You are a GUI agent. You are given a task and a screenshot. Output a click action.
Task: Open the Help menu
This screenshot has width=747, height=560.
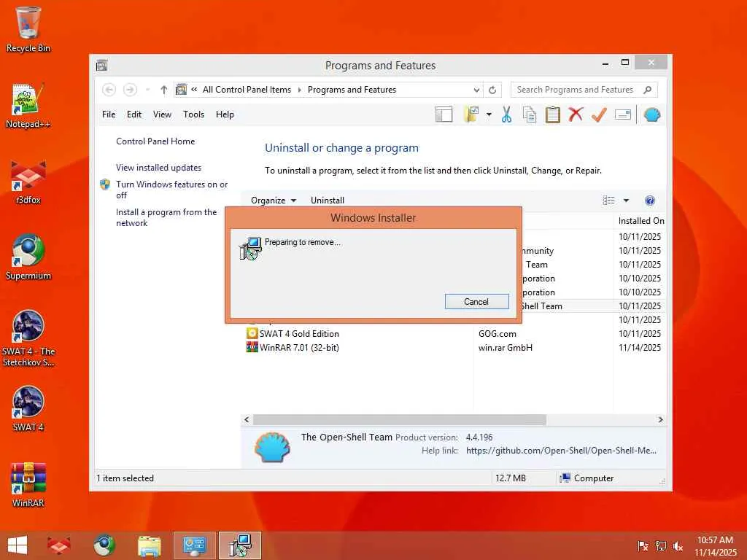[225, 114]
